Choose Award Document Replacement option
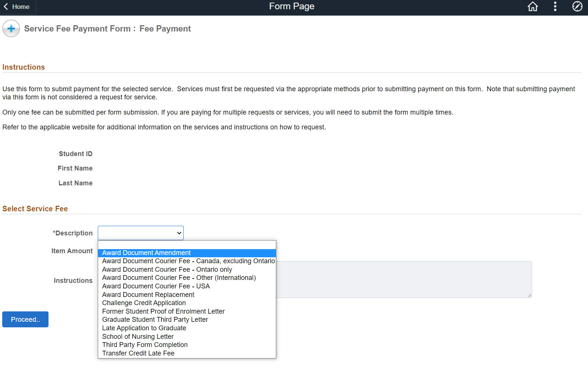The image size is (588, 377). pyautogui.click(x=148, y=295)
